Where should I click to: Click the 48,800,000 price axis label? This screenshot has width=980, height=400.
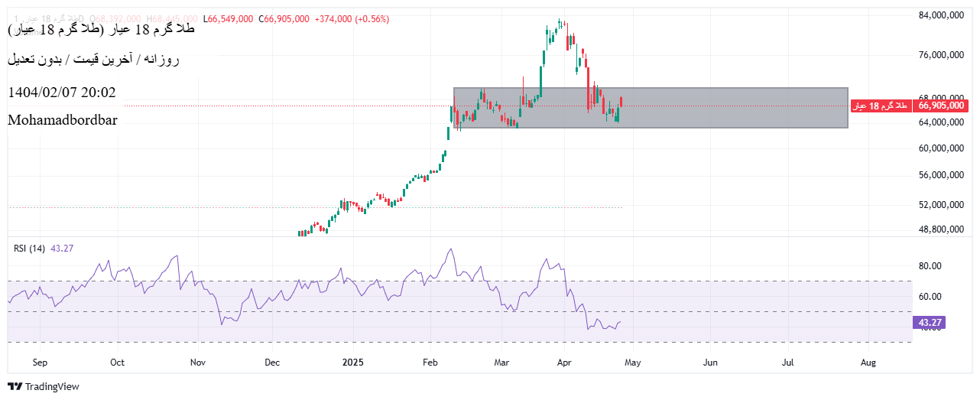tap(940, 229)
